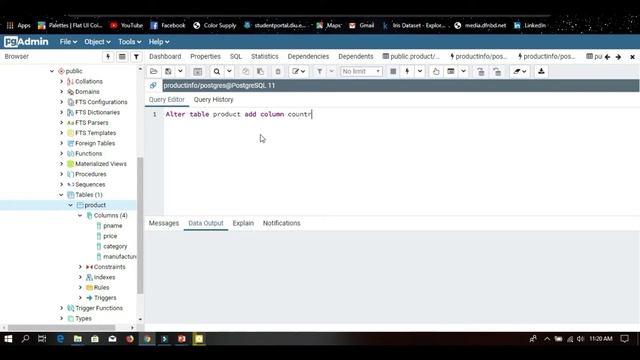Click the Rollback transaction icon

tap(497, 71)
